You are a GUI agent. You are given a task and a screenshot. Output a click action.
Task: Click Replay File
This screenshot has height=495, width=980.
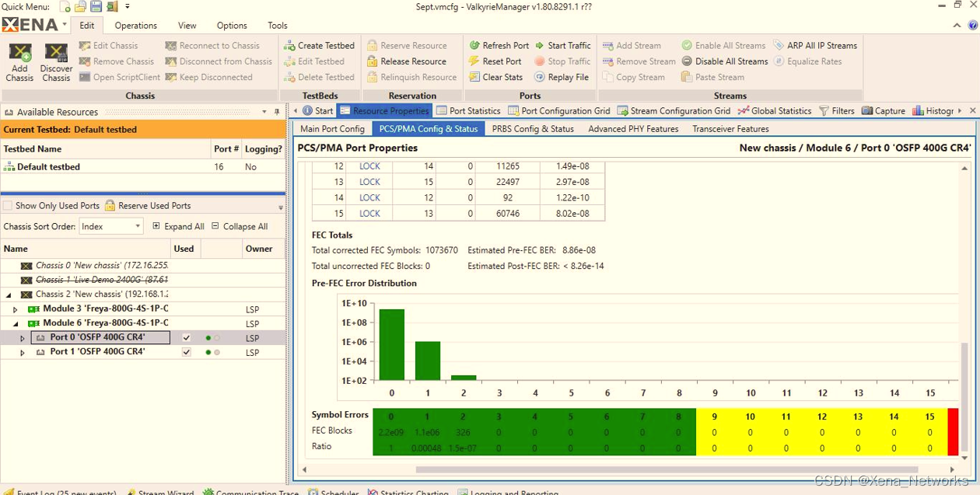pos(562,77)
